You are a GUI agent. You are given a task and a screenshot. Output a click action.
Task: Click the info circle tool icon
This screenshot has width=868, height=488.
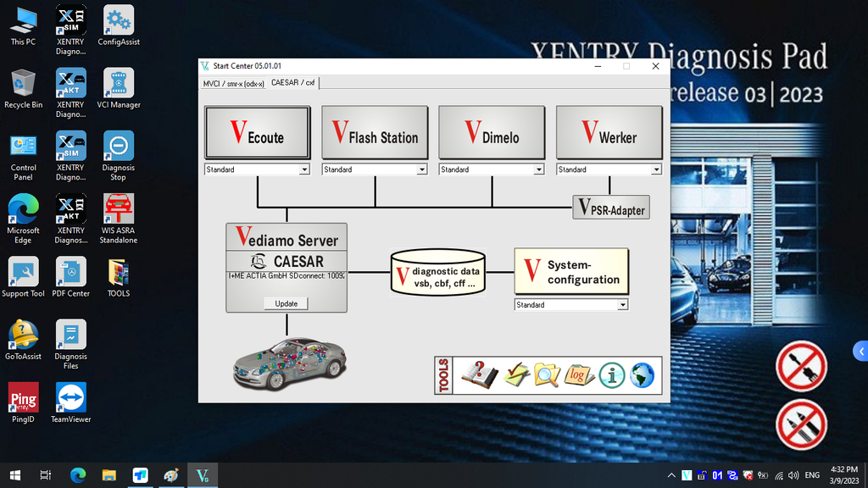point(611,374)
